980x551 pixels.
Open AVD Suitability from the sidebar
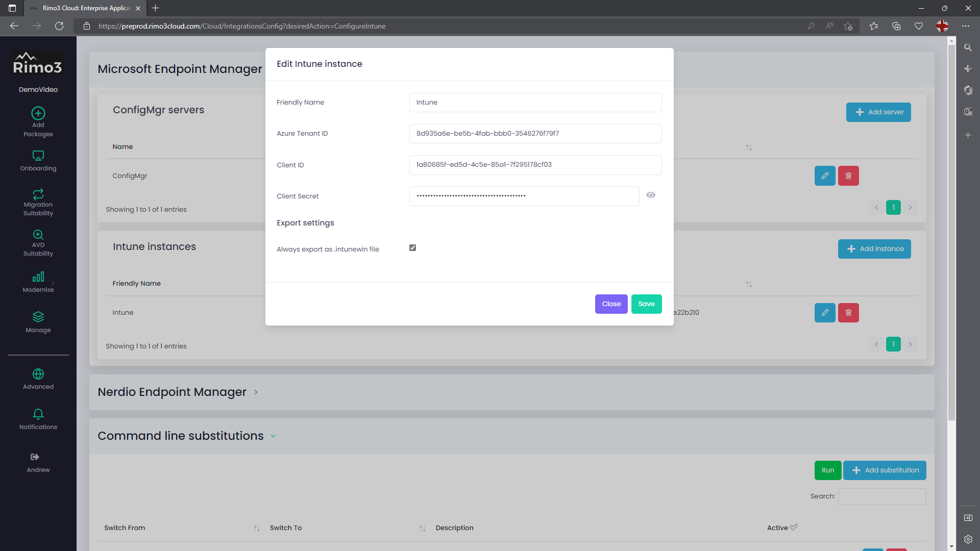(38, 235)
